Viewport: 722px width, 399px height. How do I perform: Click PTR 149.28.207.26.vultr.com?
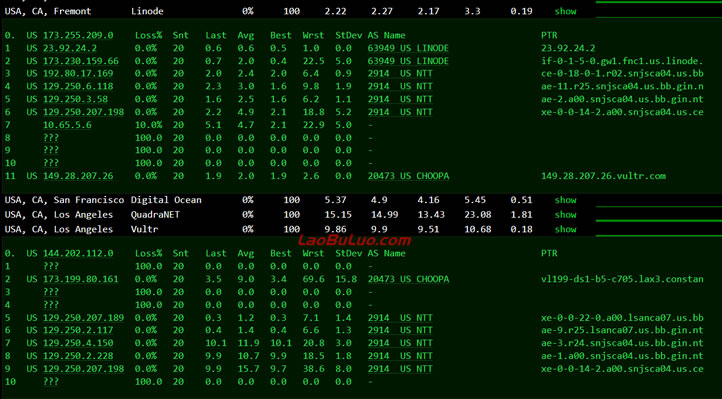(x=603, y=176)
